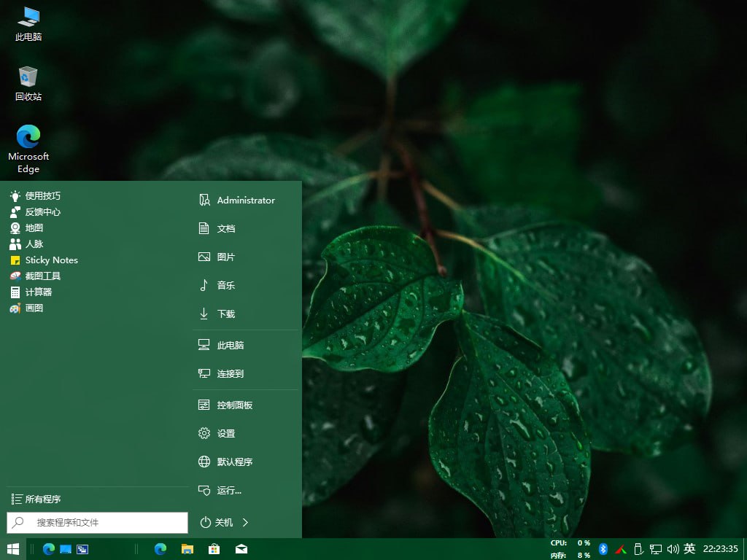Open the pinned Edge icon beside File Explorer

point(160,549)
